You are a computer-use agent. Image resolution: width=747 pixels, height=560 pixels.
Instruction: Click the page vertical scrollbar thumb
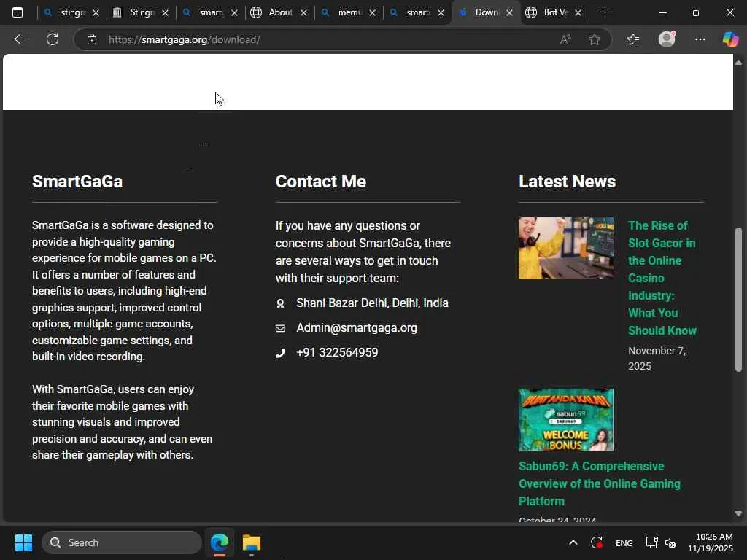pos(738,300)
